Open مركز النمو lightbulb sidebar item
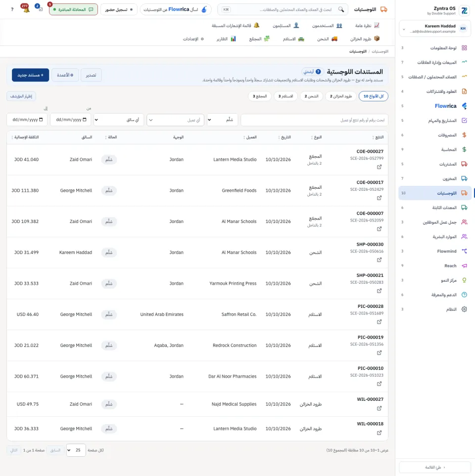The width and height of the screenshot is (475, 476). (435, 280)
